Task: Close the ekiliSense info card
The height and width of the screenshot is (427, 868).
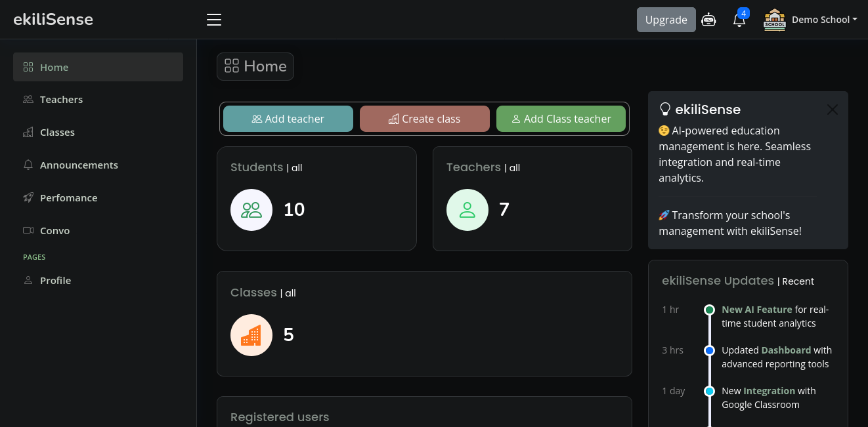Action: [x=832, y=110]
